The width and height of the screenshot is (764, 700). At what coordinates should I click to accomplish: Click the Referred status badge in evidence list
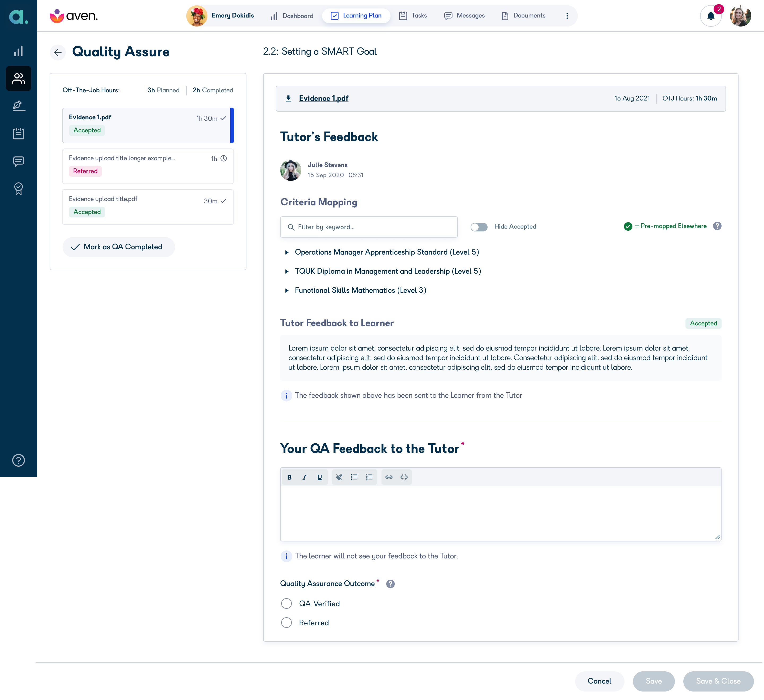pos(85,171)
